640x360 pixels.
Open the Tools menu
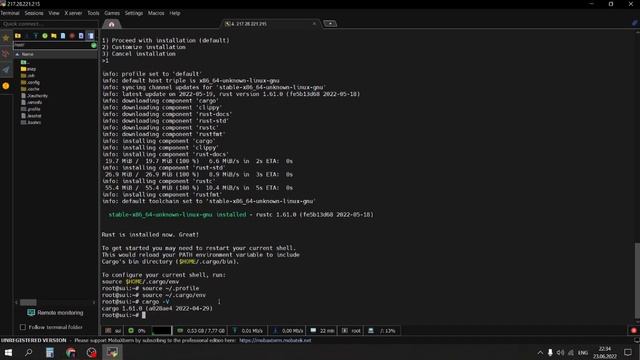click(93, 13)
